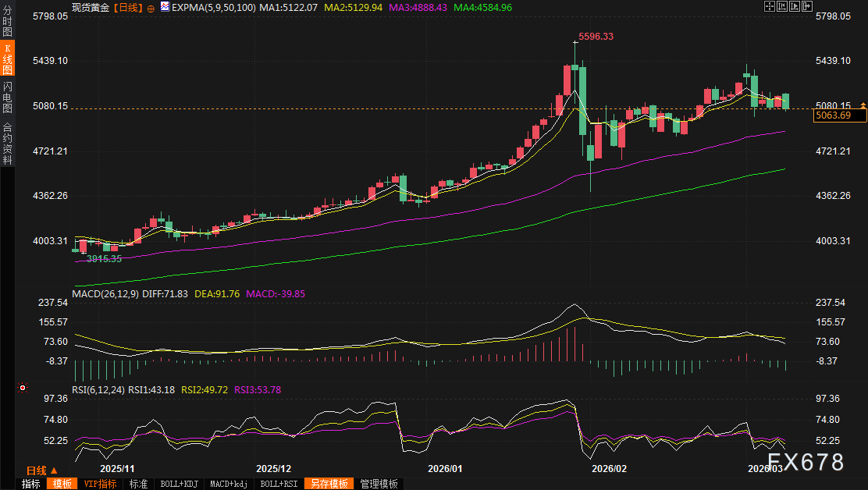The width and height of the screenshot is (868, 490).
Task: Click the orange up-arrows beside current price
Action: (863, 105)
